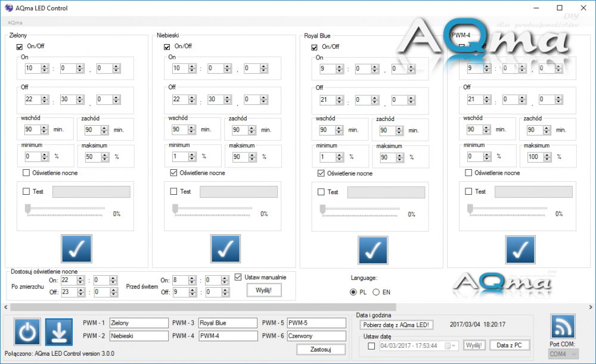Select the EN language radio button

point(376,292)
